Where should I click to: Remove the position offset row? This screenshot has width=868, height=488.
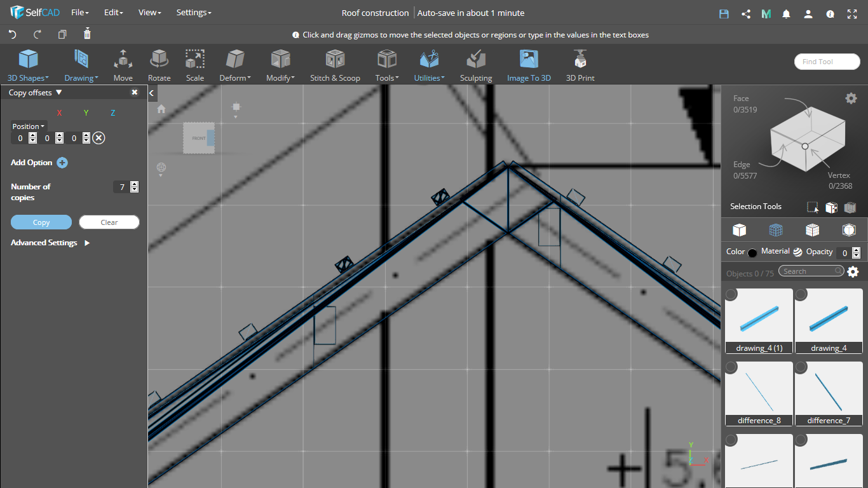(98, 138)
